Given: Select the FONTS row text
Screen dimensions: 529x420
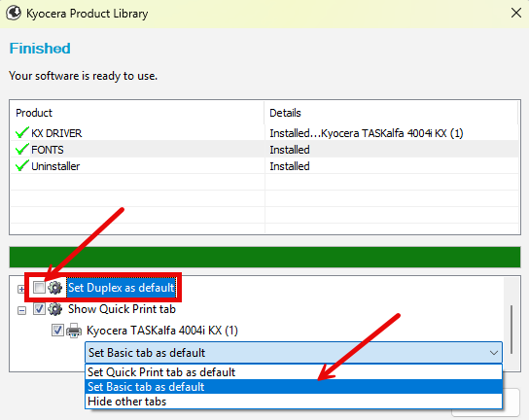Looking at the screenshot, I should (x=48, y=150).
